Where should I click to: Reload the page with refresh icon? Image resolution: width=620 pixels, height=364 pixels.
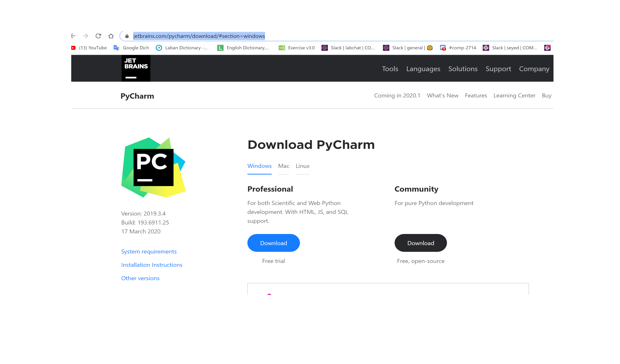point(98,36)
